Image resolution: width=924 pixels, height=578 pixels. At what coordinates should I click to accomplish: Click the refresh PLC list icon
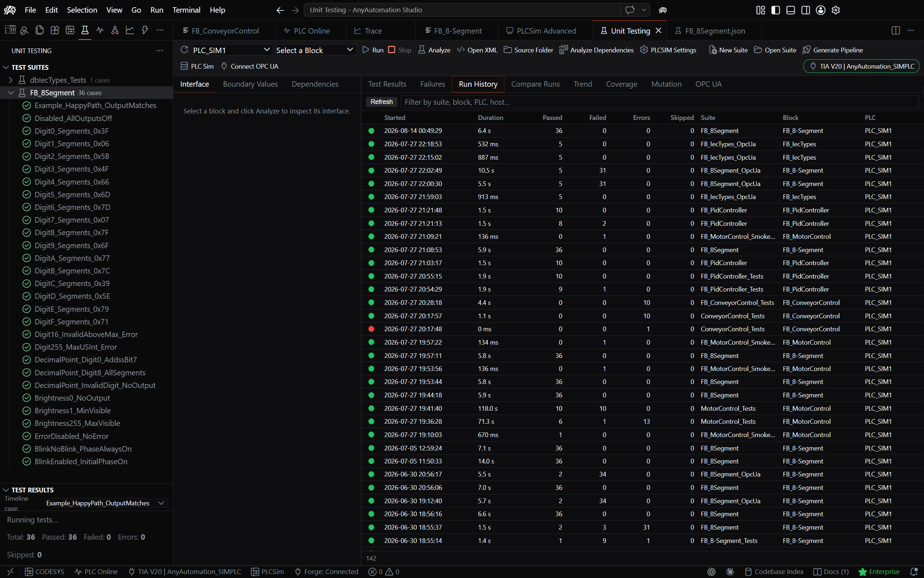tap(184, 50)
